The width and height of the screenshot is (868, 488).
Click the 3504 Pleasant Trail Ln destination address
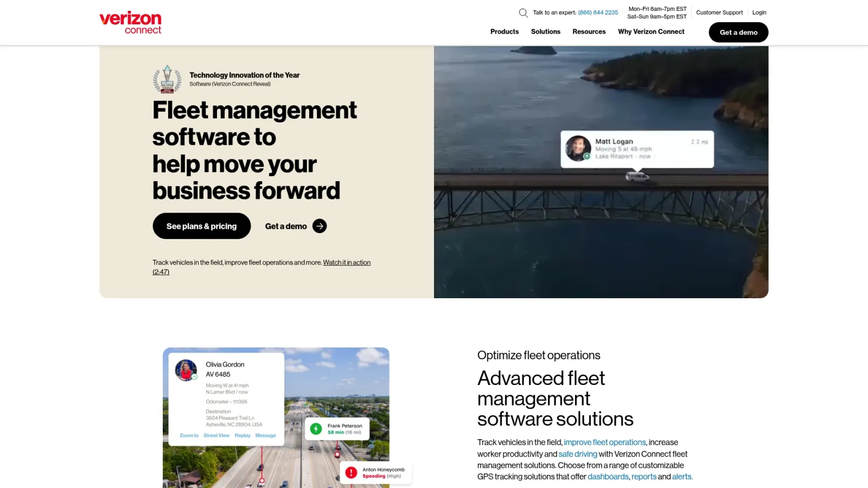coord(230,418)
